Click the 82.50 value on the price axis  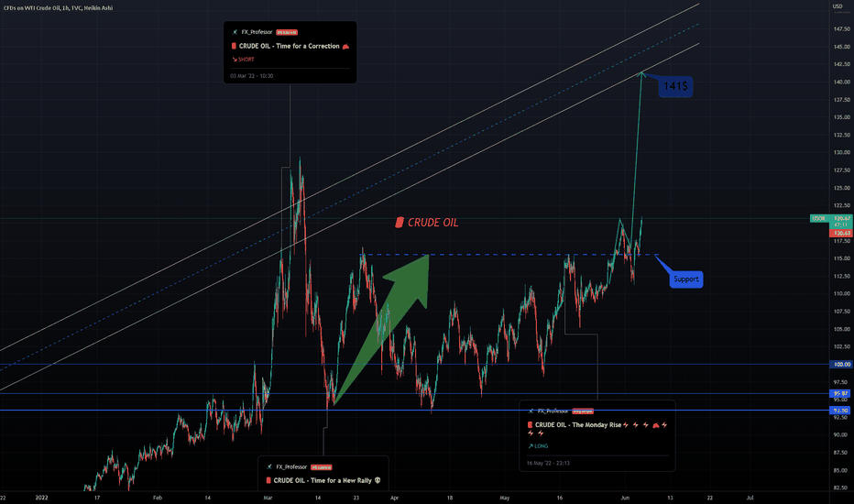[x=840, y=488]
